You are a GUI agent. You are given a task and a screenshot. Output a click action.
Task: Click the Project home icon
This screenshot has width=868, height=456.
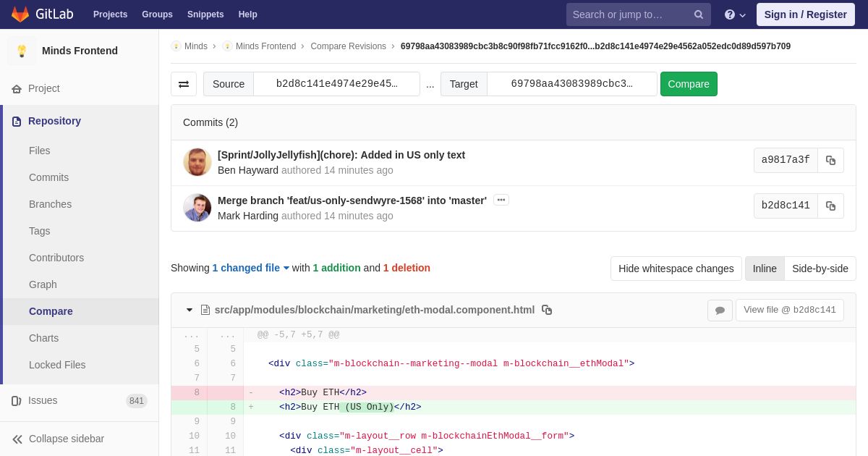click(17, 88)
